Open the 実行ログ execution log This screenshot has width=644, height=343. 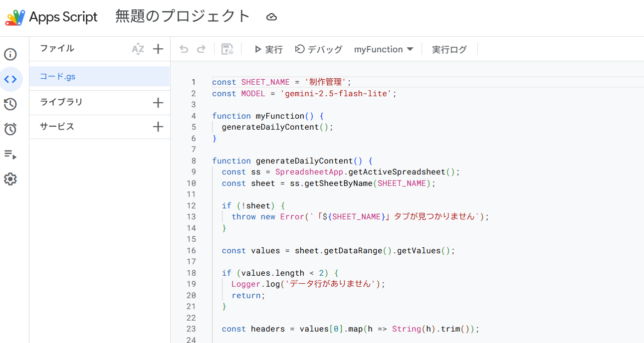click(449, 49)
